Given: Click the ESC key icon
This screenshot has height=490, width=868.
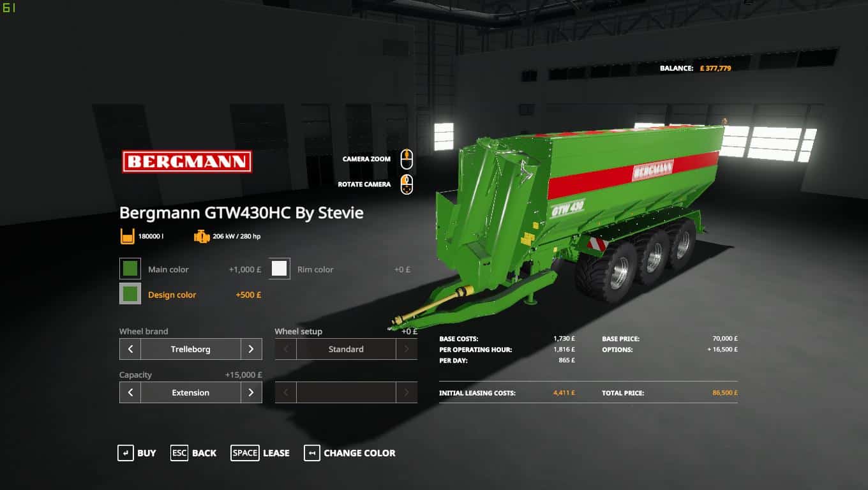Looking at the screenshot, I should (179, 453).
